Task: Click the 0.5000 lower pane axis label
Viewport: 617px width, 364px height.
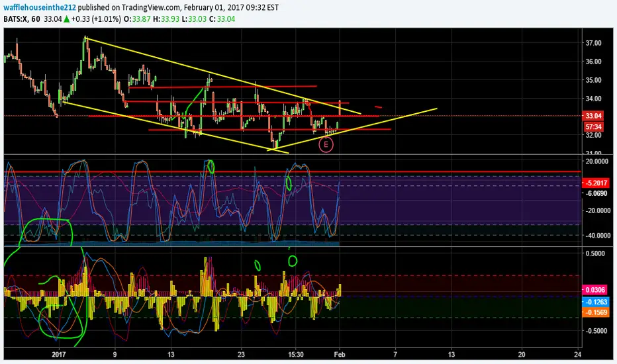Action: coord(595,253)
